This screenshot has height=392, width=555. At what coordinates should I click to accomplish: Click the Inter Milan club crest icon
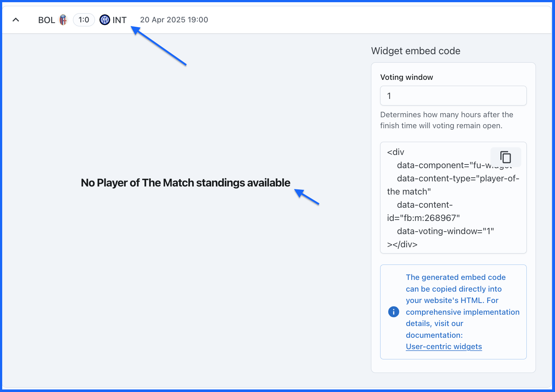[x=105, y=20]
